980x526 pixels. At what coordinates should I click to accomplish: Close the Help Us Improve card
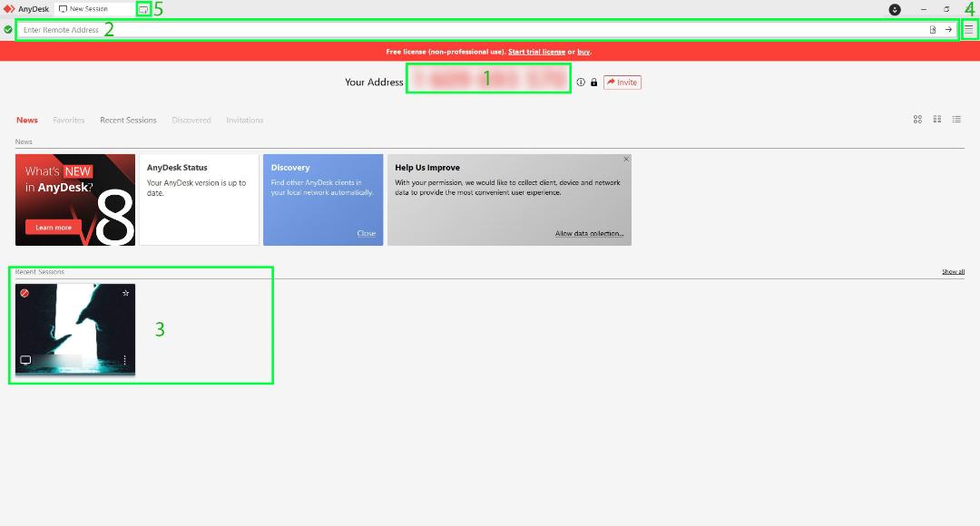[626, 160]
